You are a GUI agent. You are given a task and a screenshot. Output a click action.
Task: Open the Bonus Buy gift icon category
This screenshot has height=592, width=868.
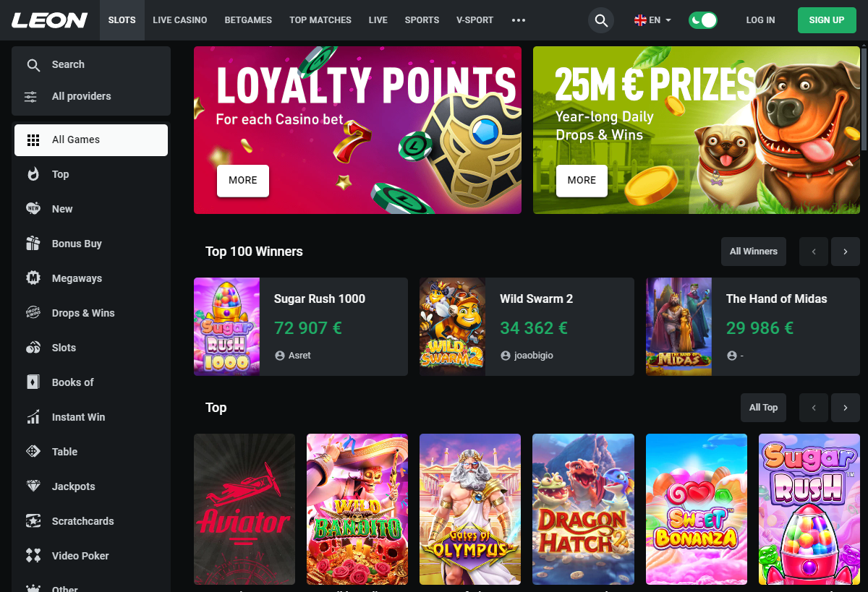point(33,244)
